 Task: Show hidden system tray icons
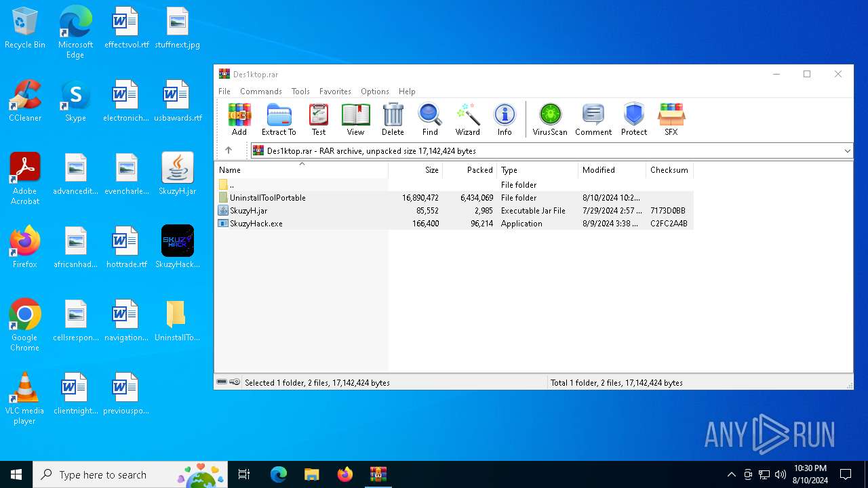click(731, 474)
